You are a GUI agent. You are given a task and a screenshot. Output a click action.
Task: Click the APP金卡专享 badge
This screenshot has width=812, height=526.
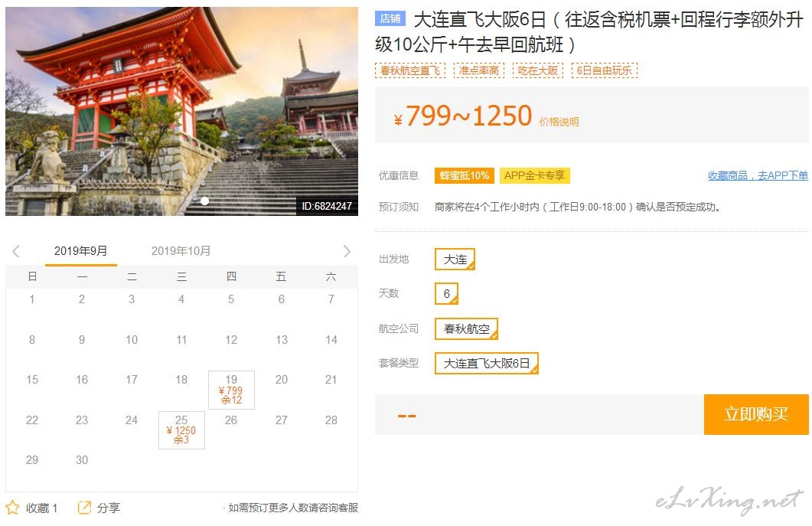[x=534, y=175]
